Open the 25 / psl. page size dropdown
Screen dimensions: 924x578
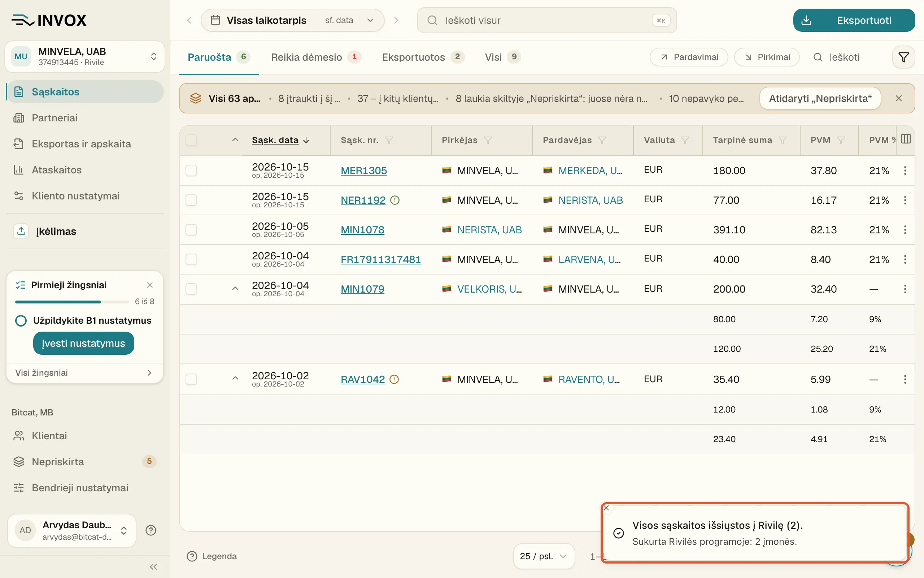click(x=544, y=556)
